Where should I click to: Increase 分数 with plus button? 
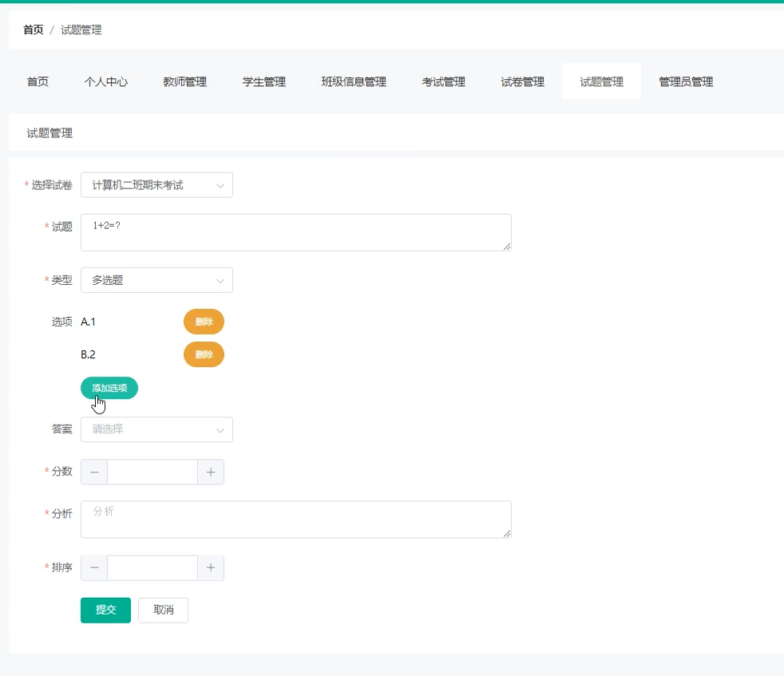[x=211, y=472]
